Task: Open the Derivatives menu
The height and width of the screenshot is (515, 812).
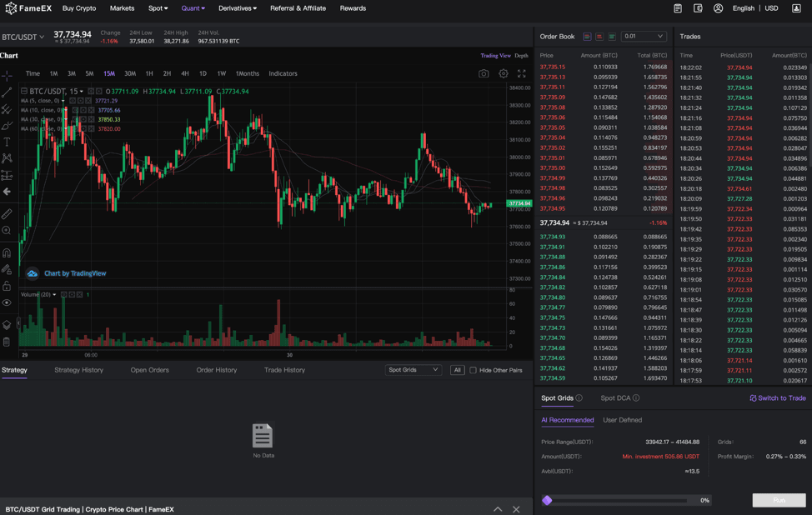Action: click(x=238, y=8)
